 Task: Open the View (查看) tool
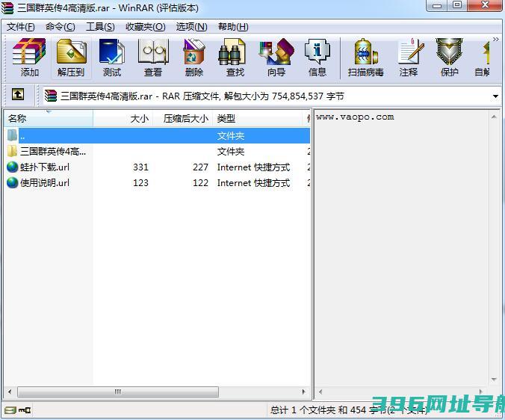point(153,58)
